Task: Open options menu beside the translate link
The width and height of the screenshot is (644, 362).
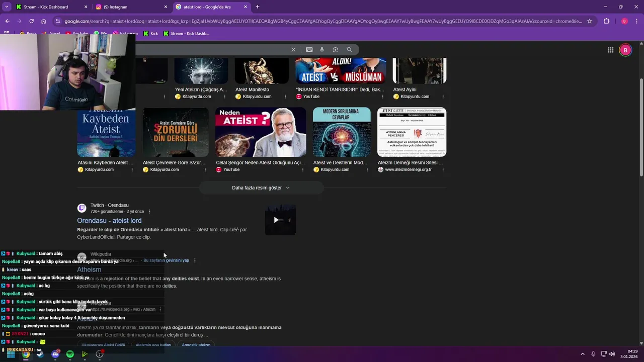Action: tap(195, 260)
